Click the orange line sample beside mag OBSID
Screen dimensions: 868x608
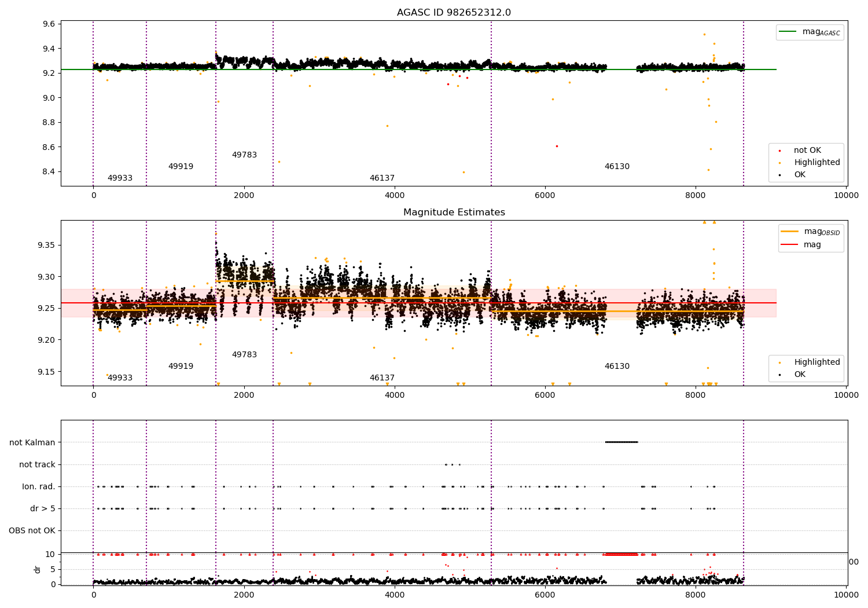789,232
